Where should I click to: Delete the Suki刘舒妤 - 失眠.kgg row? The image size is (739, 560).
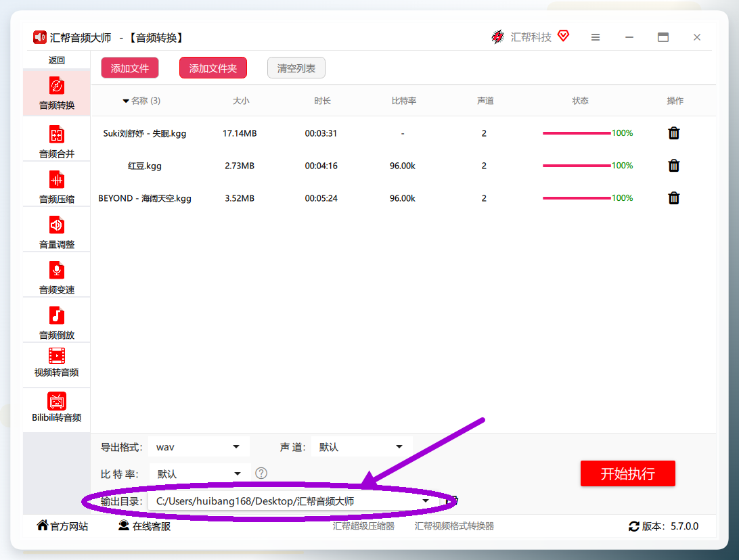pyautogui.click(x=673, y=133)
